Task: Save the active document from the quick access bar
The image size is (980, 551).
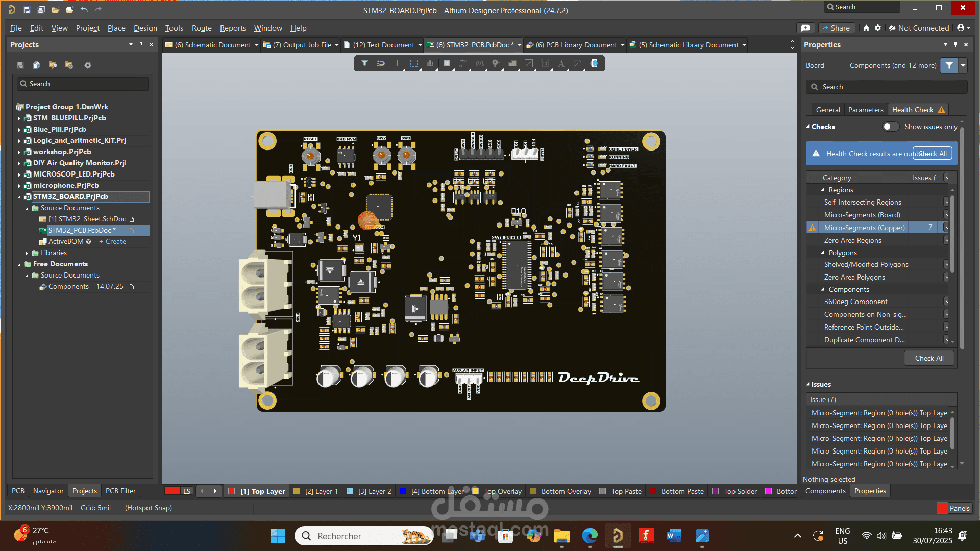Action: pos(27,9)
